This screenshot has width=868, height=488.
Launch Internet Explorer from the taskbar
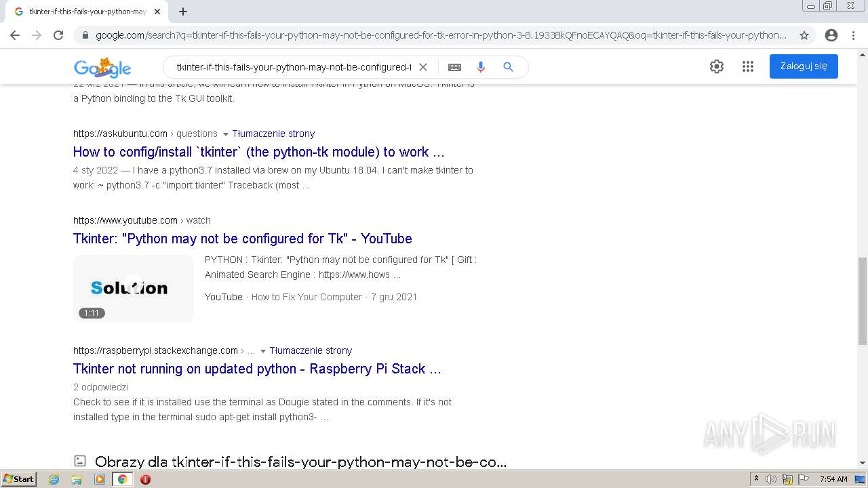click(x=54, y=479)
